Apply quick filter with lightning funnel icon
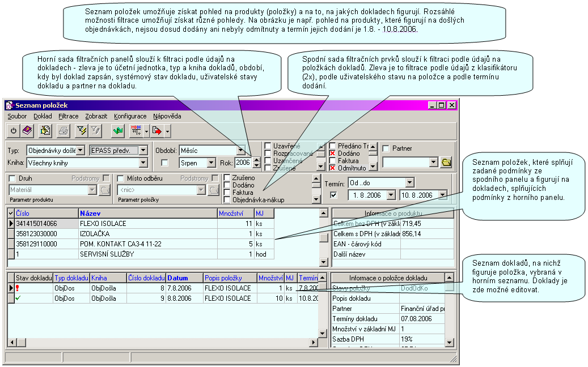Image resolution: width=588 pixels, height=367 pixels. [82, 131]
